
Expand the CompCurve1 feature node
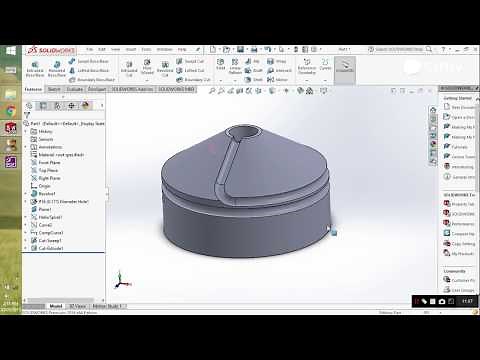[x=26, y=233]
